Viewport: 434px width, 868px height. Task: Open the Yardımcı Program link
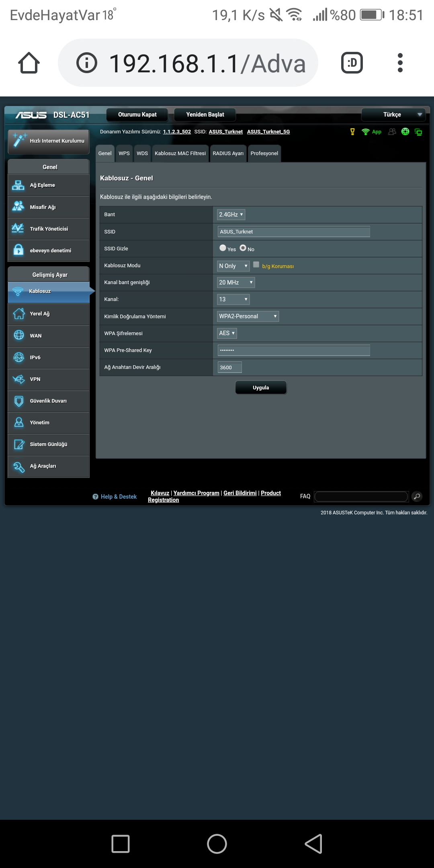pyautogui.click(x=197, y=493)
